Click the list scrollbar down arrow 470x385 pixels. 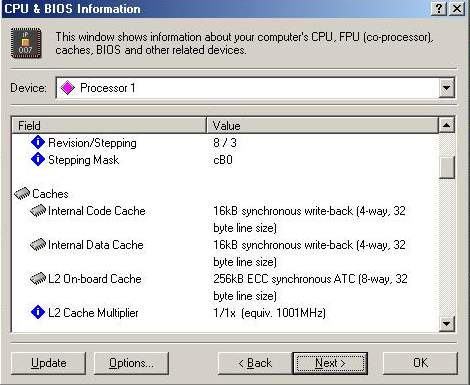446,323
